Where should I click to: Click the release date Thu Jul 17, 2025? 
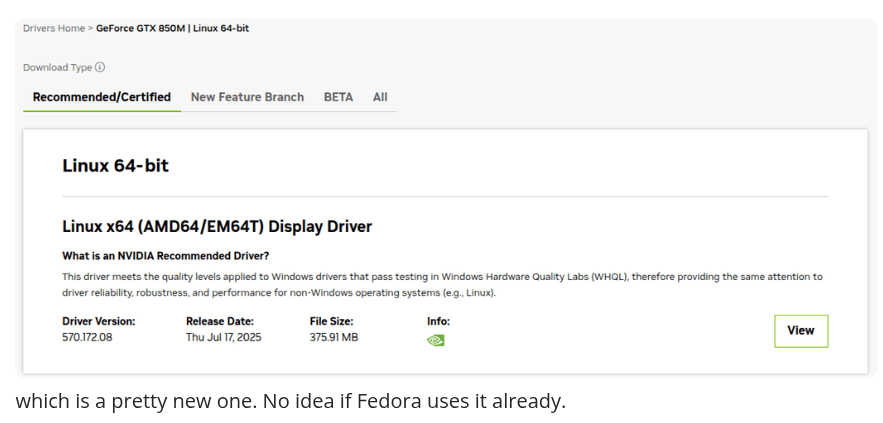tap(224, 337)
